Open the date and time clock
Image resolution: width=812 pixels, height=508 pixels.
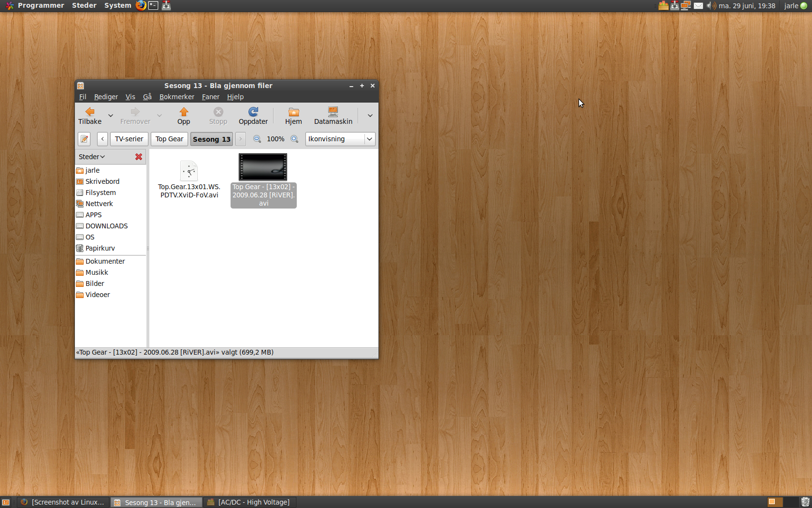pyautogui.click(x=747, y=6)
